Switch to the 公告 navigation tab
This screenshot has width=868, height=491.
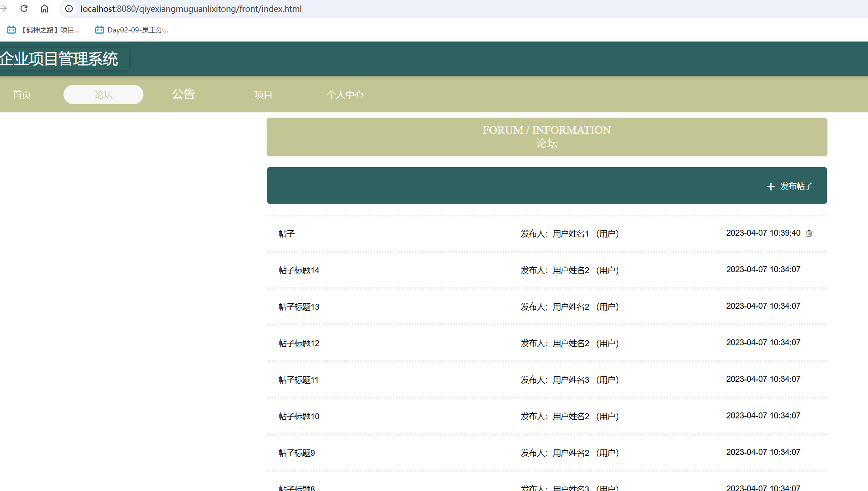(x=184, y=94)
